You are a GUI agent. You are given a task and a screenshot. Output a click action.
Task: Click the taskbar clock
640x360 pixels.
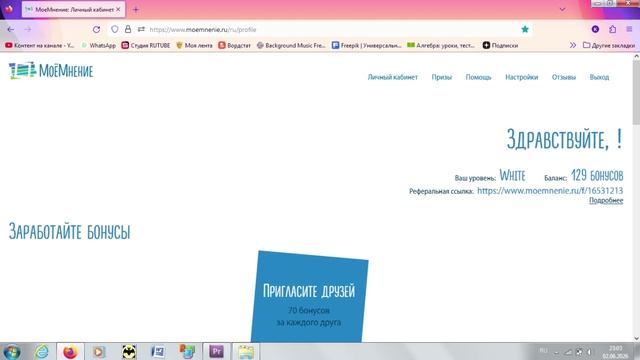tap(616, 352)
